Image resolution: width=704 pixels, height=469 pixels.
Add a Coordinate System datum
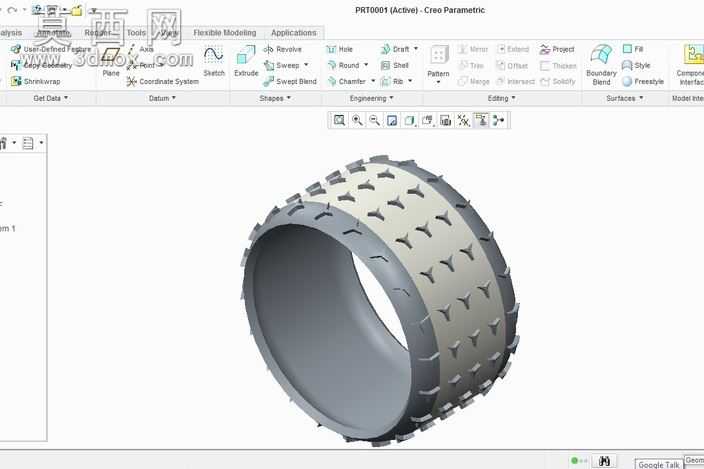coord(163,81)
